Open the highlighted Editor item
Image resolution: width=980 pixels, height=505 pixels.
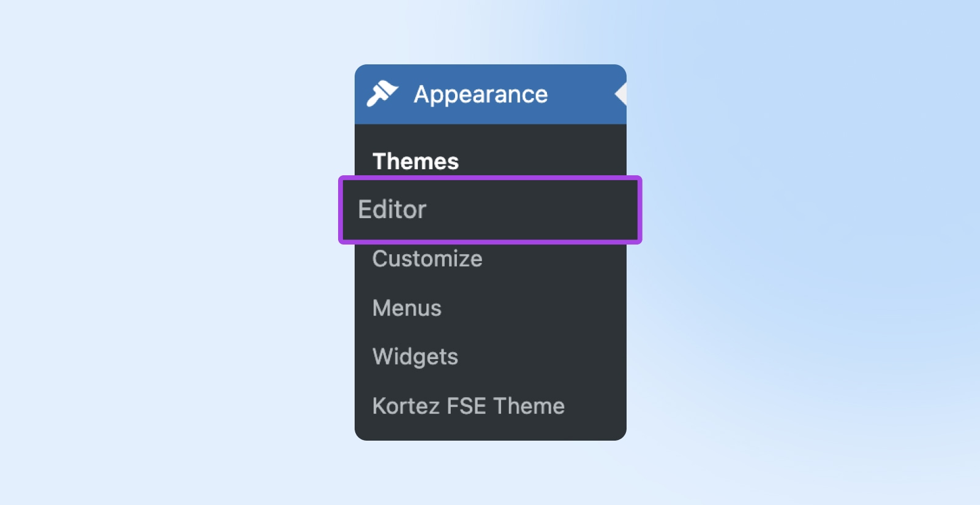[x=392, y=210]
